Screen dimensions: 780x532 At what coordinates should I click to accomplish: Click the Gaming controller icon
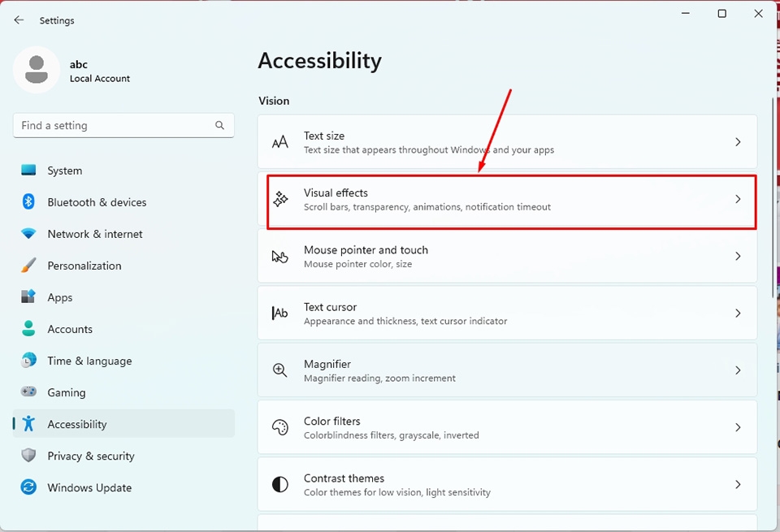pos(28,392)
